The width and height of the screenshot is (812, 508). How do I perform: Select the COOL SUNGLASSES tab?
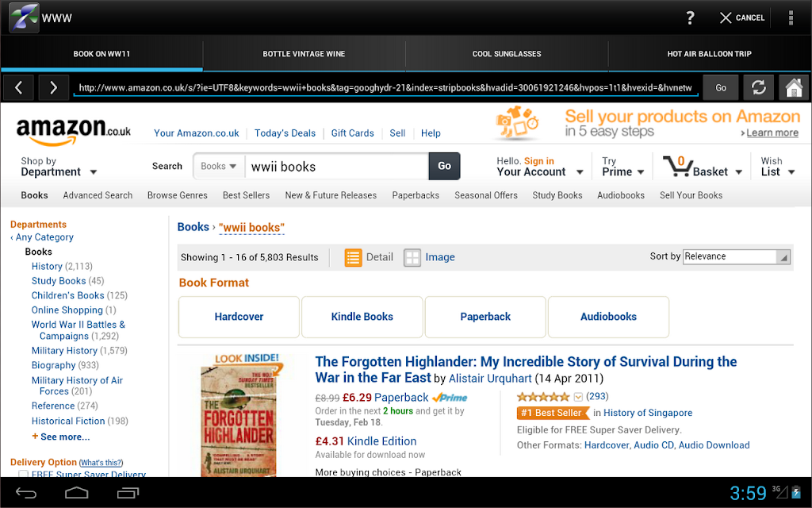tap(507, 54)
